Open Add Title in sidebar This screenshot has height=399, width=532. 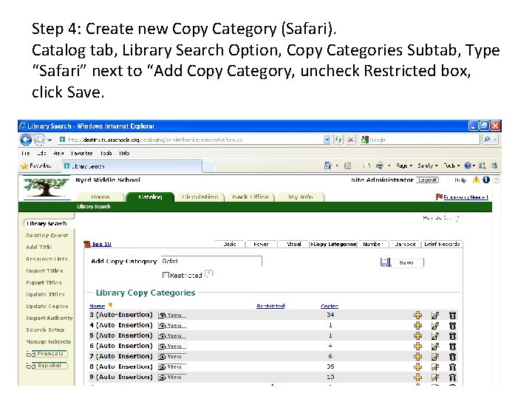pos(39,248)
